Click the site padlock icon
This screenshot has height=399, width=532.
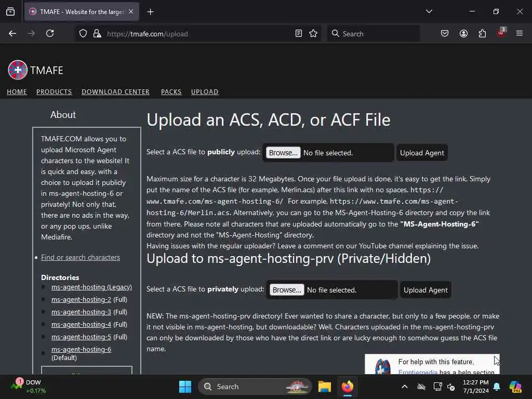97,34
